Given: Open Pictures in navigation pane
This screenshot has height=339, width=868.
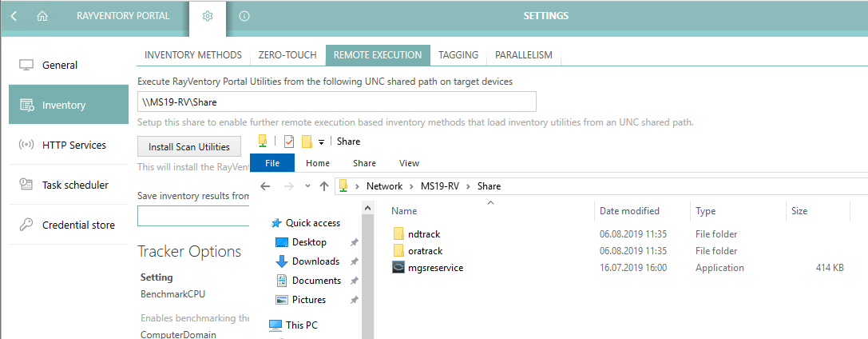Looking at the screenshot, I should pos(309,300).
